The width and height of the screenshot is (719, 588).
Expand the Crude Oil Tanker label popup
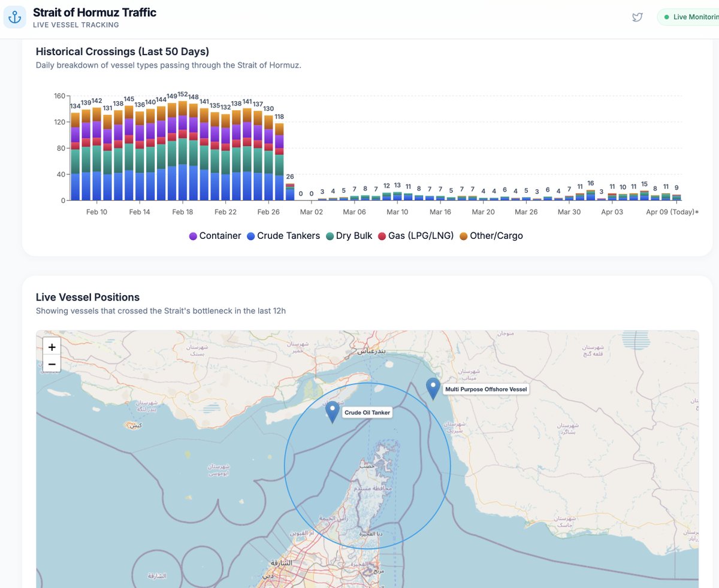tap(367, 412)
